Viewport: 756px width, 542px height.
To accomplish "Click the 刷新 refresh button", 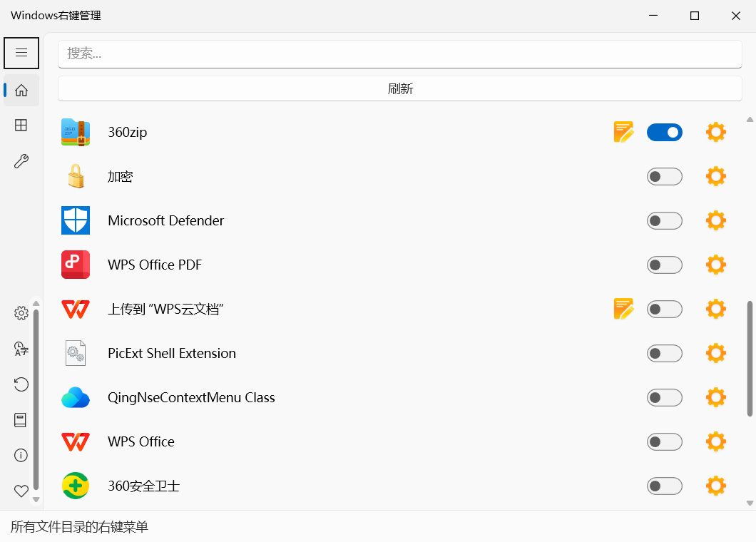I will (x=399, y=88).
